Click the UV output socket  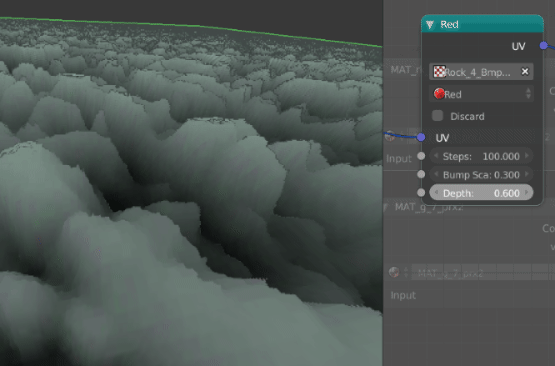(x=544, y=46)
